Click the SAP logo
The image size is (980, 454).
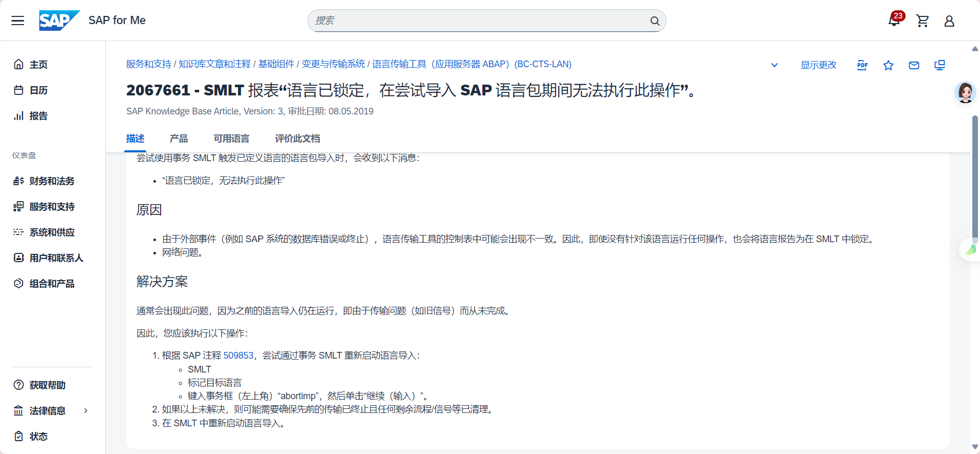tap(60, 21)
